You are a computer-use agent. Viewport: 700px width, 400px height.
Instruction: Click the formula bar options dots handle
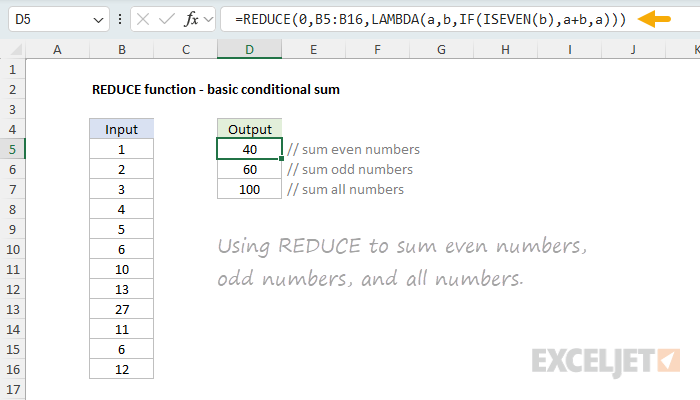click(120, 19)
